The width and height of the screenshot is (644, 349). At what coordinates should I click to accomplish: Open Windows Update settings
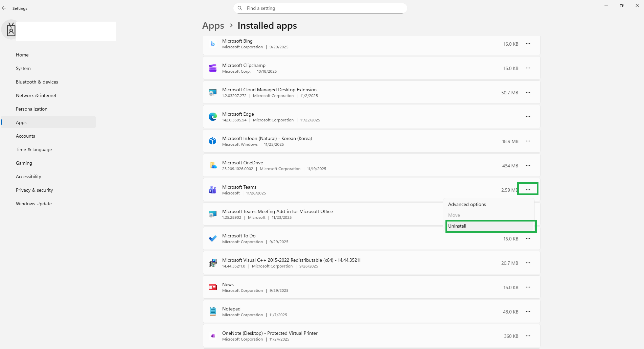click(48, 204)
